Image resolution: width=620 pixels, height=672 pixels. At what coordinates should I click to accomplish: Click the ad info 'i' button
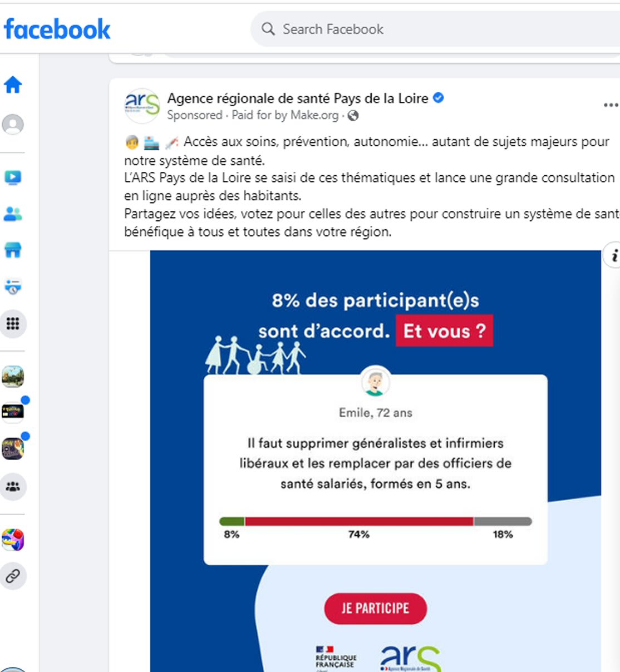[x=613, y=256]
